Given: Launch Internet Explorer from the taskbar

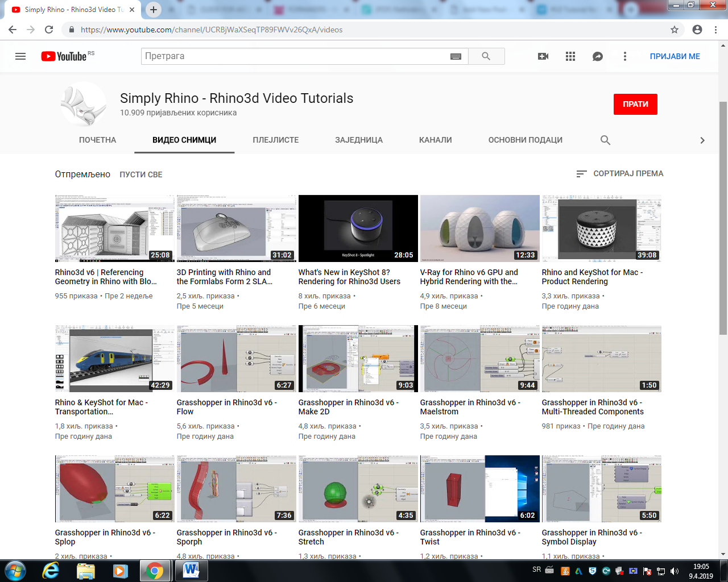Looking at the screenshot, I should tap(51, 571).
